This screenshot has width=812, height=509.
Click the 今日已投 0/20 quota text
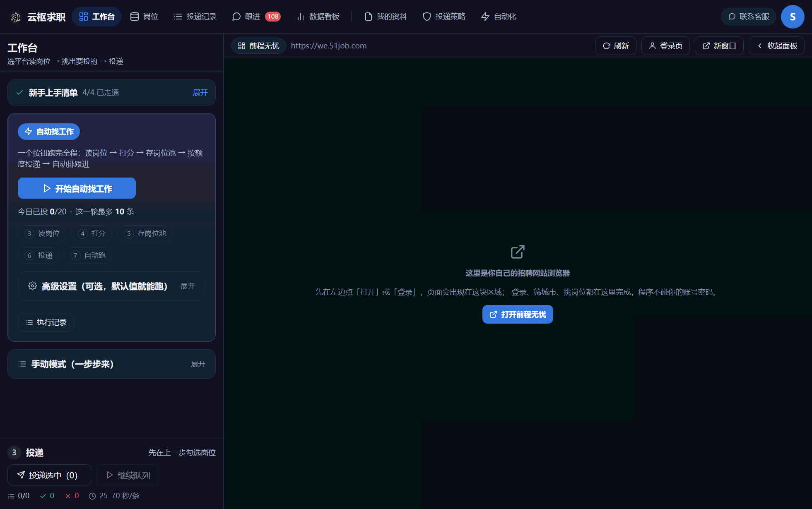point(42,212)
